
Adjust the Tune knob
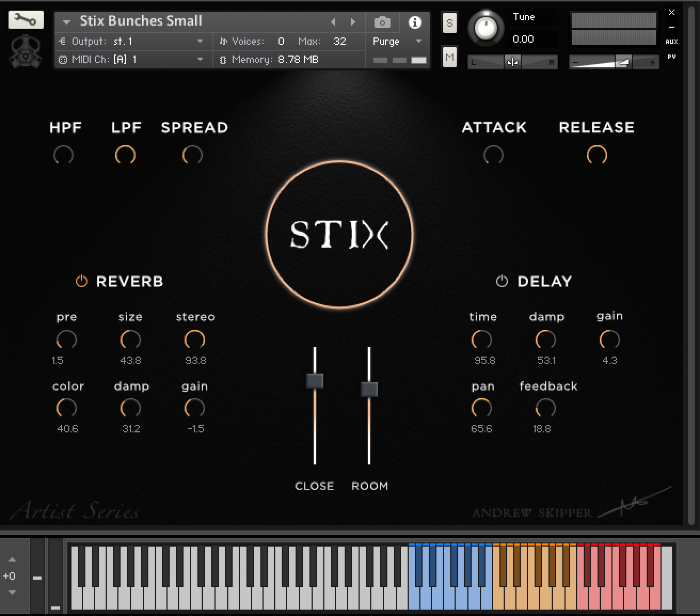(486, 28)
